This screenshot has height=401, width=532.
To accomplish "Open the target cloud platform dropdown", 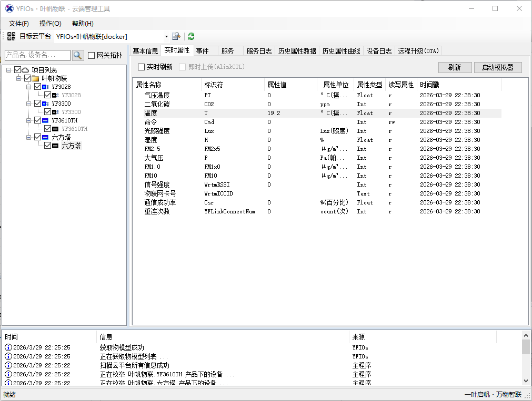I will [167, 36].
